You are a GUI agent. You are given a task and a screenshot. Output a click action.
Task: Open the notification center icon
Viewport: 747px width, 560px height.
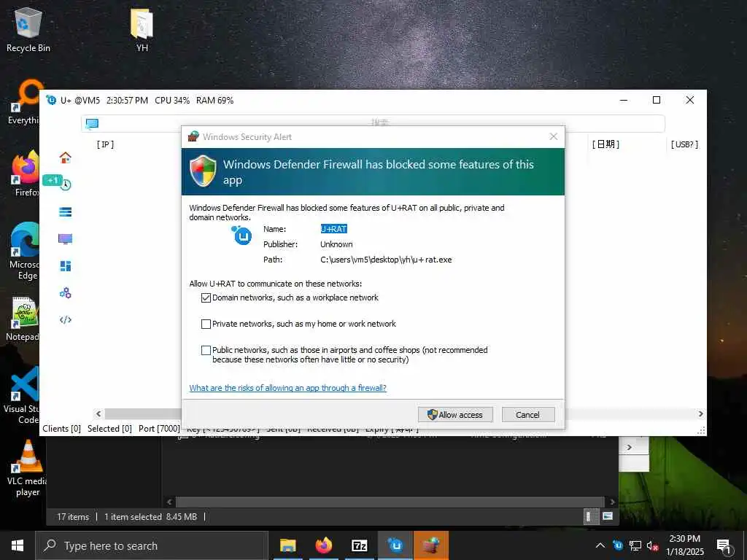click(723, 546)
